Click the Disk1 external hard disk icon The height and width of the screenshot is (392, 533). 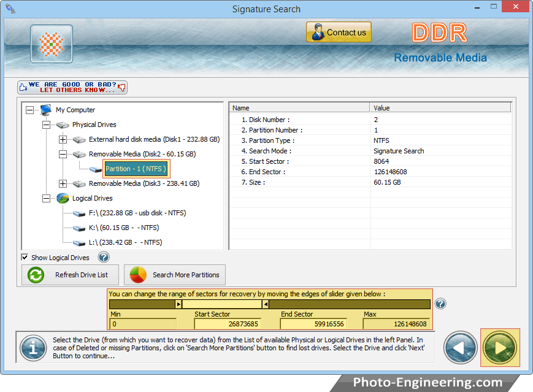click(x=79, y=140)
